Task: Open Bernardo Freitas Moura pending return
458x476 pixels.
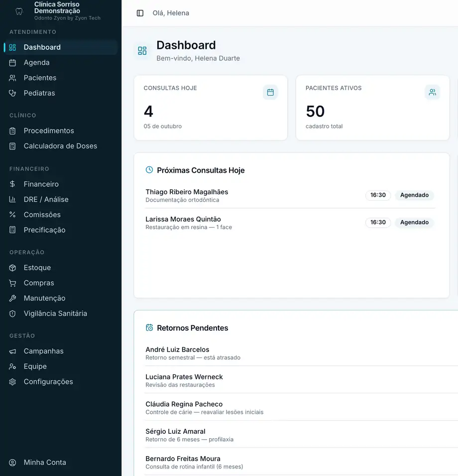Action: click(301, 463)
